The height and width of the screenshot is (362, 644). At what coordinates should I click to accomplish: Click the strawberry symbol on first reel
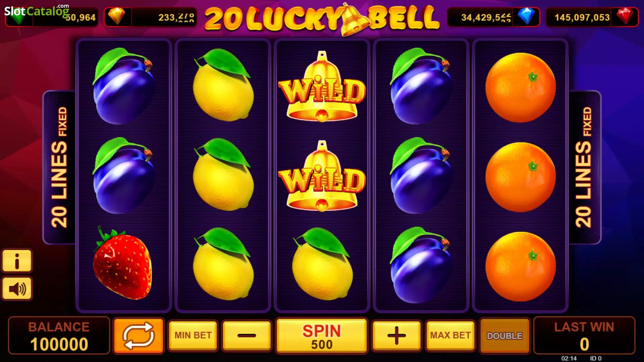coord(122,263)
